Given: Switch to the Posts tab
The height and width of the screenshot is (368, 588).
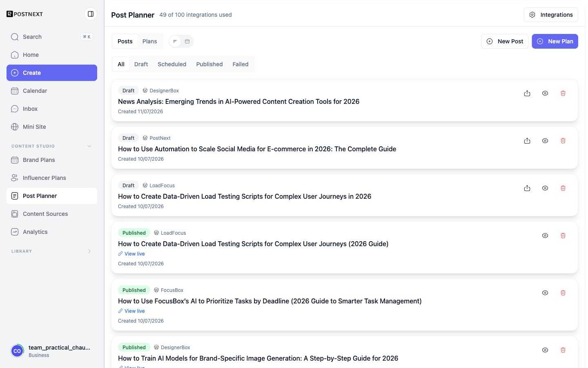Looking at the screenshot, I should [125, 41].
